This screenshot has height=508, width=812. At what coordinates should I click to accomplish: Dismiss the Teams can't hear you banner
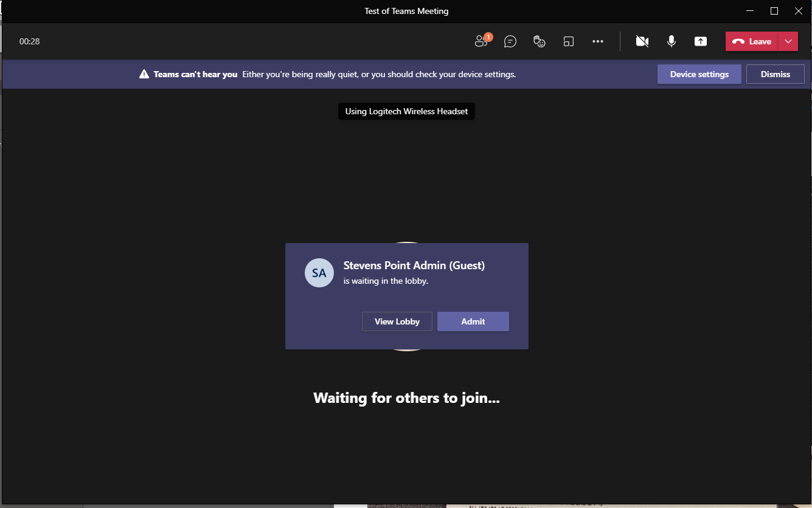point(776,74)
